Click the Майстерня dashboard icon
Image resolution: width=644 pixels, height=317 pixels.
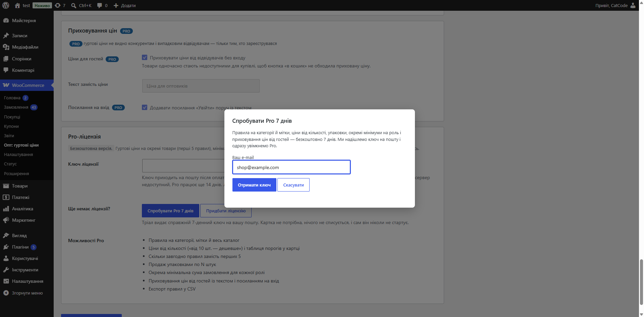pyautogui.click(x=6, y=20)
